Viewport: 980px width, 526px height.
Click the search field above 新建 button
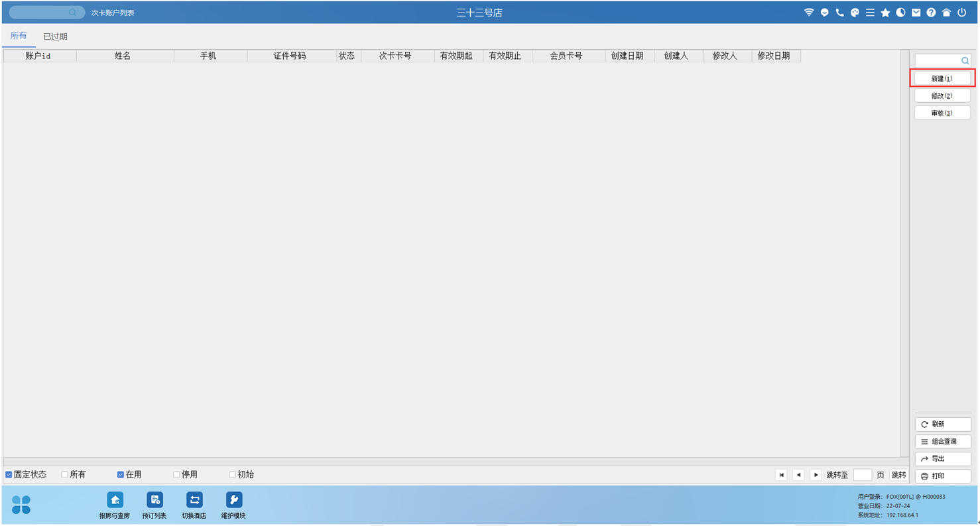click(942, 61)
